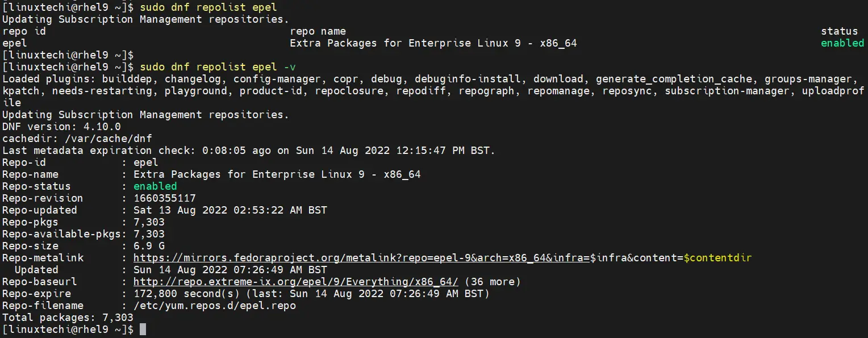Click the green 'enabled' status in repolist table
This screenshot has height=338, width=868.
[x=842, y=43]
